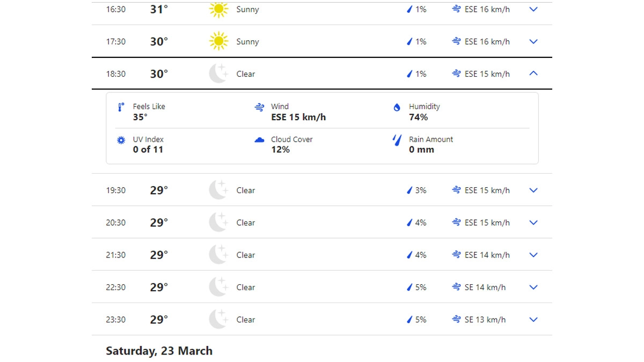The image size is (644, 362).
Task: Expand the 16:30 forecast details
Action: click(x=533, y=9)
